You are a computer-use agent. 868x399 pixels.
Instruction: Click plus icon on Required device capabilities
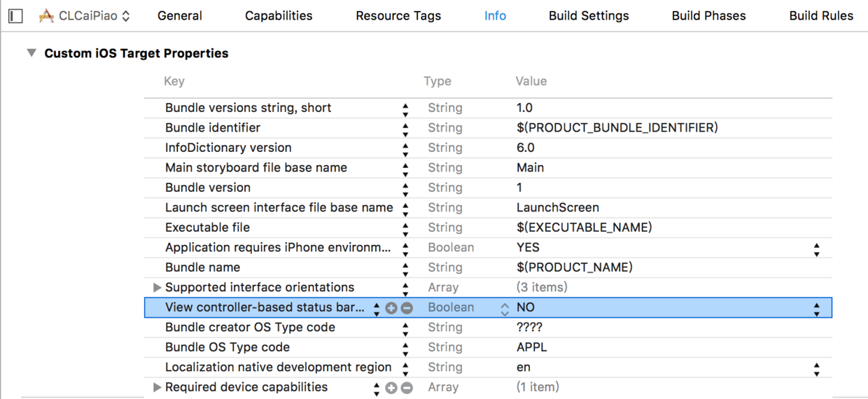[x=391, y=388]
